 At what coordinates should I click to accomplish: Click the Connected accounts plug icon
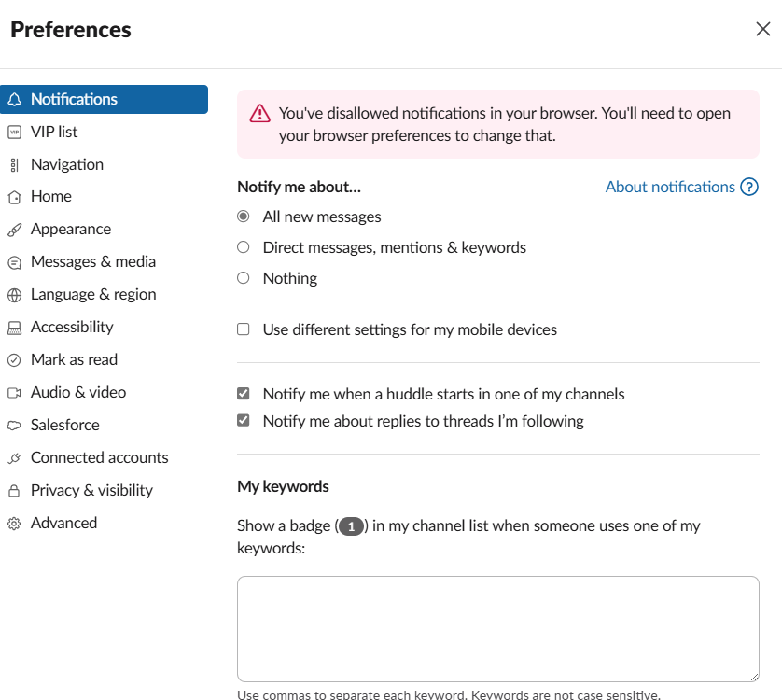[14, 458]
